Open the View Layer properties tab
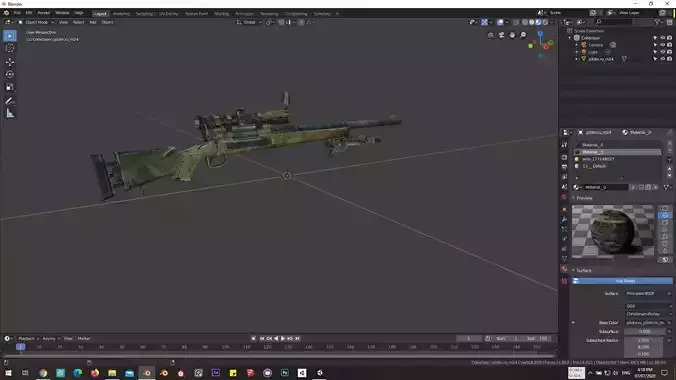676x380 pixels. click(x=564, y=177)
